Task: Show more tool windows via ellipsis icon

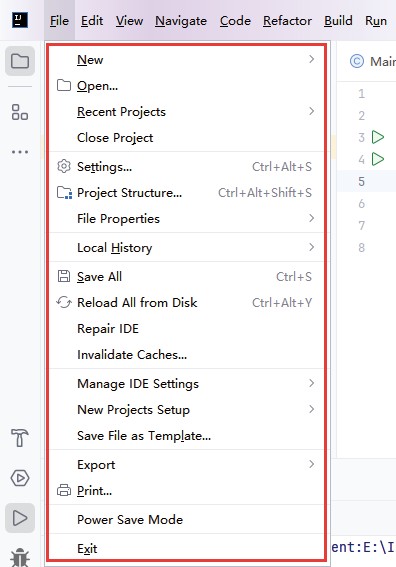Action: point(20,152)
